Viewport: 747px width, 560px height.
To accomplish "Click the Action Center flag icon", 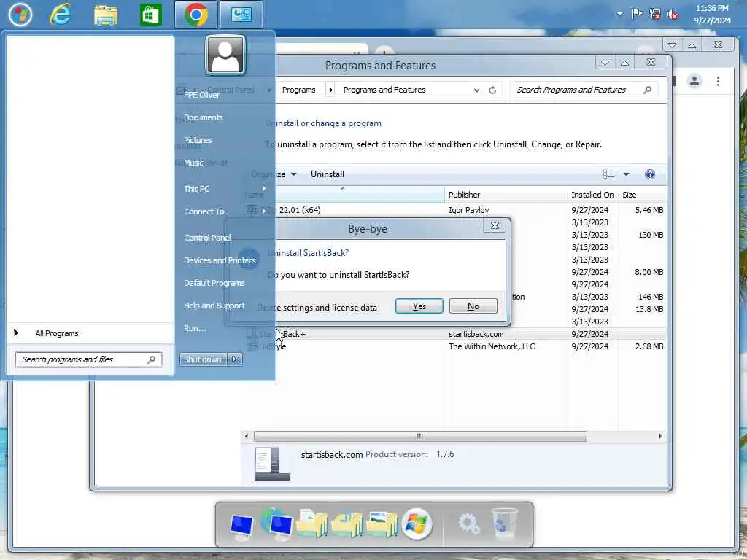I will (x=637, y=14).
